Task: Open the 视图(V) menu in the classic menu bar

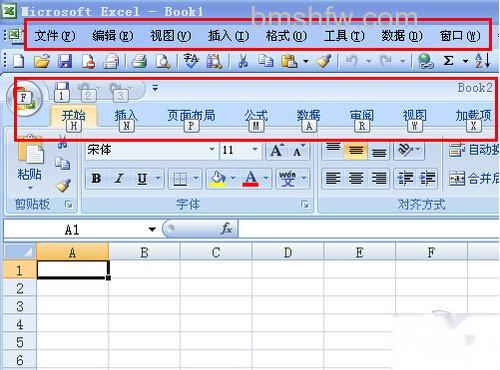Action: pos(171,35)
